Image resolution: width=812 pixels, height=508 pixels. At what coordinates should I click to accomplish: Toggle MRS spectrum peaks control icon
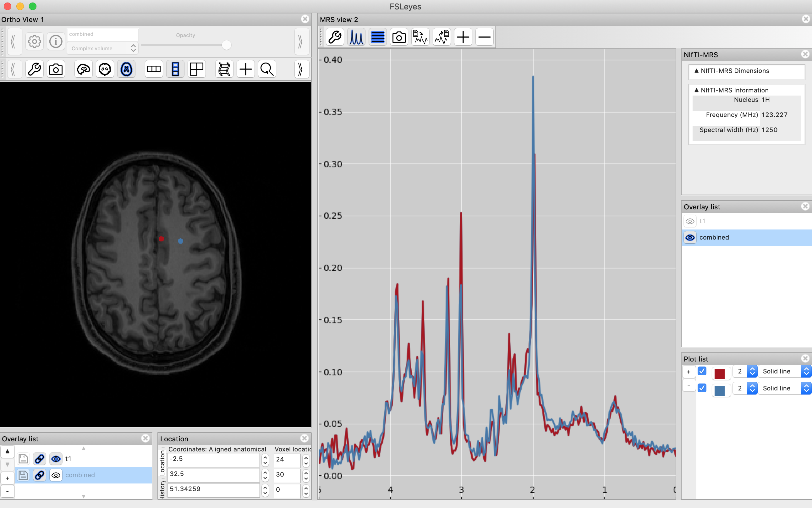click(356, 37)
